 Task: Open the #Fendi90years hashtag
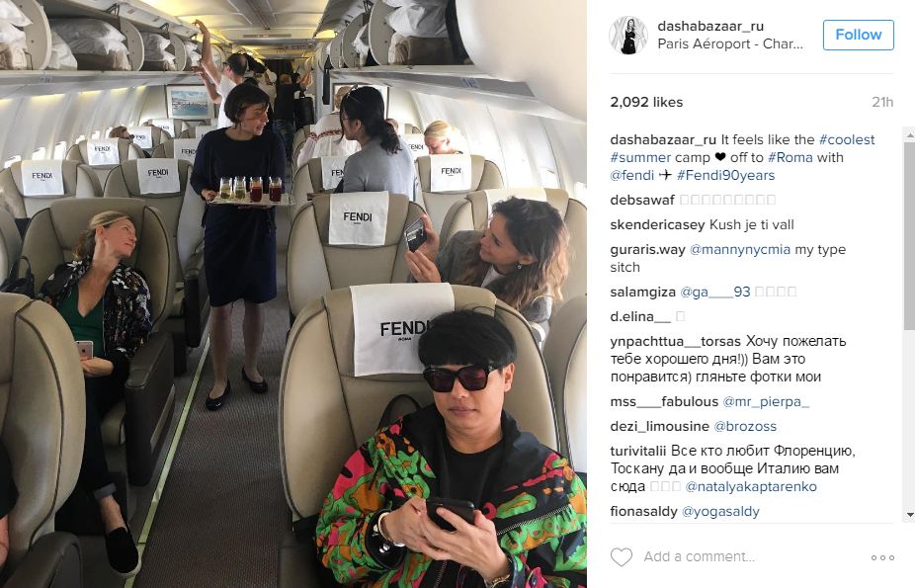(x=725, y=176)
